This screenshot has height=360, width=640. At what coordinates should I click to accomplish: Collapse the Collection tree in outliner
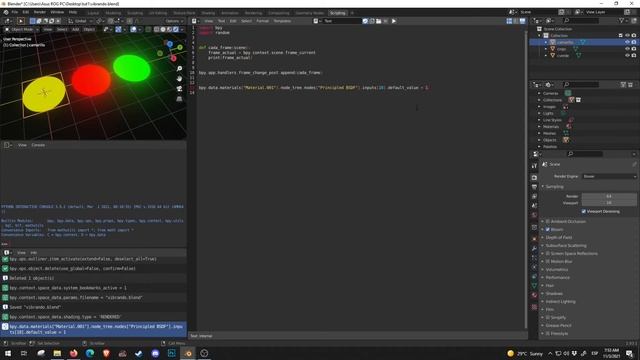click(x=540, y=36)
